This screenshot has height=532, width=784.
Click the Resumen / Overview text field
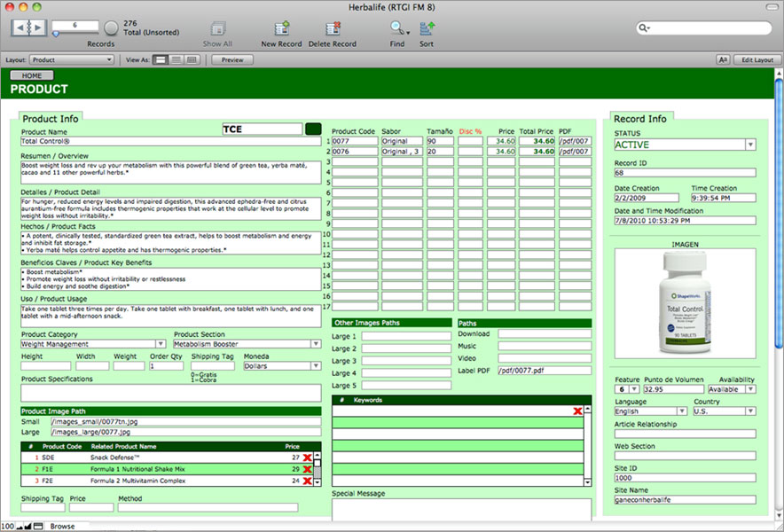(170, 172)
